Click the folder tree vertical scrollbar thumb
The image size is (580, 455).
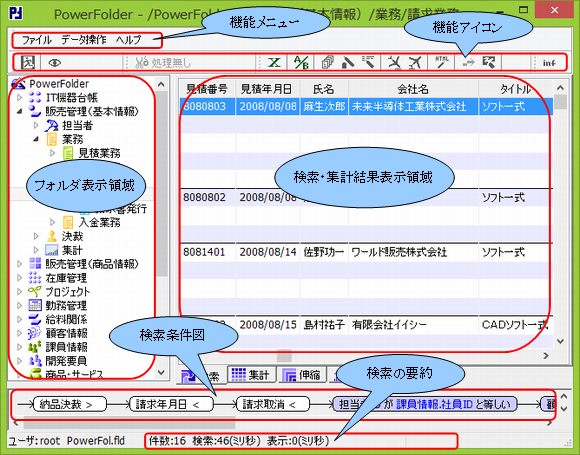pyautogui.click(x=161, y=183)
